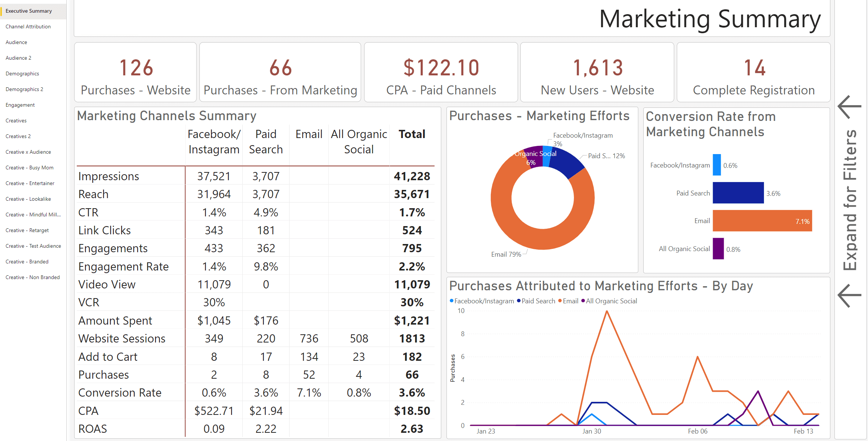Click the Facebook/Instagram legend color dot
Image resolution: width=868 pixels, height=441 pixels.
pyautogui.click(x=452, y=301)
